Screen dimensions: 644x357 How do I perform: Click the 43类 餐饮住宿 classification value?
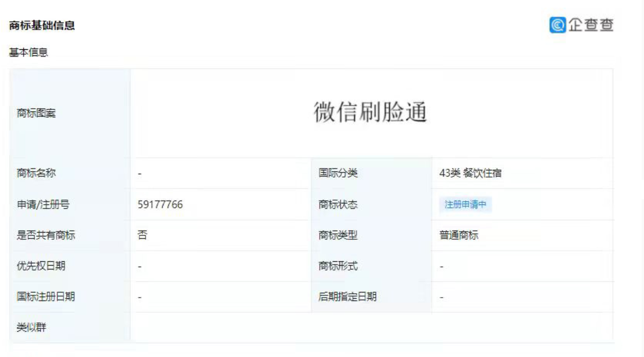click(x=470, y=174)
